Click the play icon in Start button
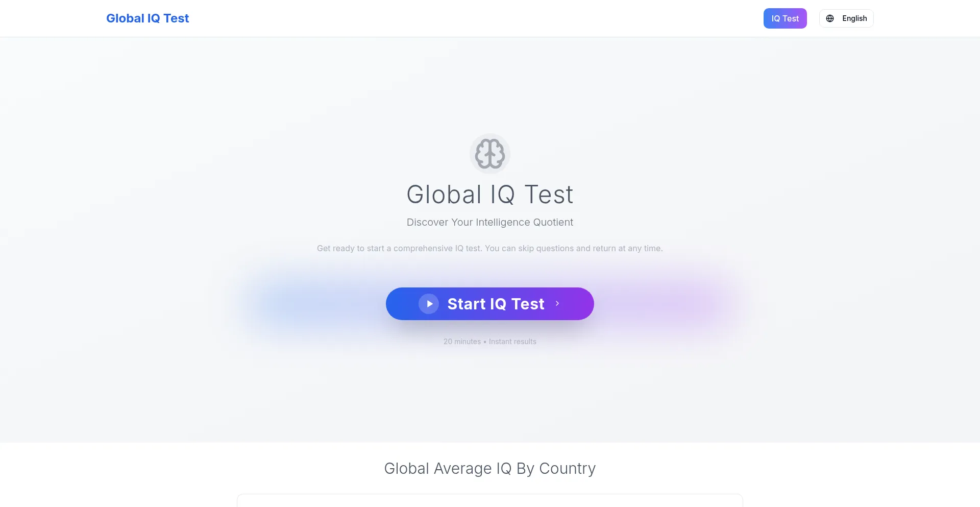This screenshot has width=980, height=507. pyautogui.click(x=429, y=304)
